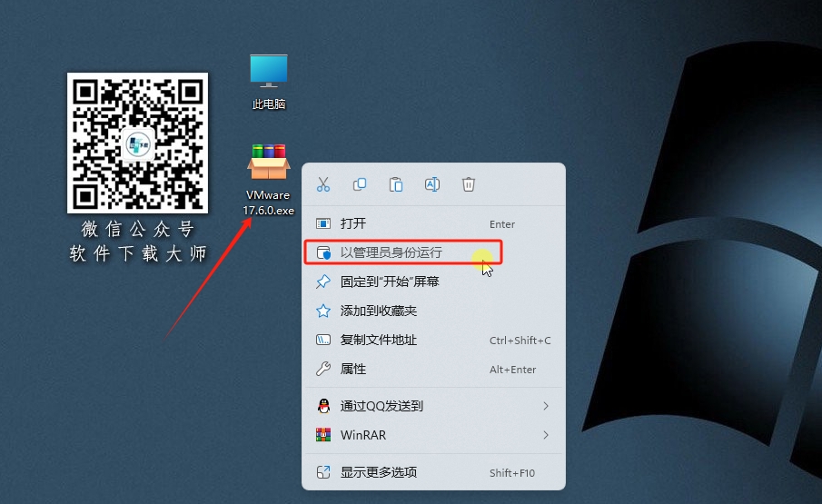The image size is (822, 504).
Task: Expand the WinRAR submenu
Action: point(433,435)
